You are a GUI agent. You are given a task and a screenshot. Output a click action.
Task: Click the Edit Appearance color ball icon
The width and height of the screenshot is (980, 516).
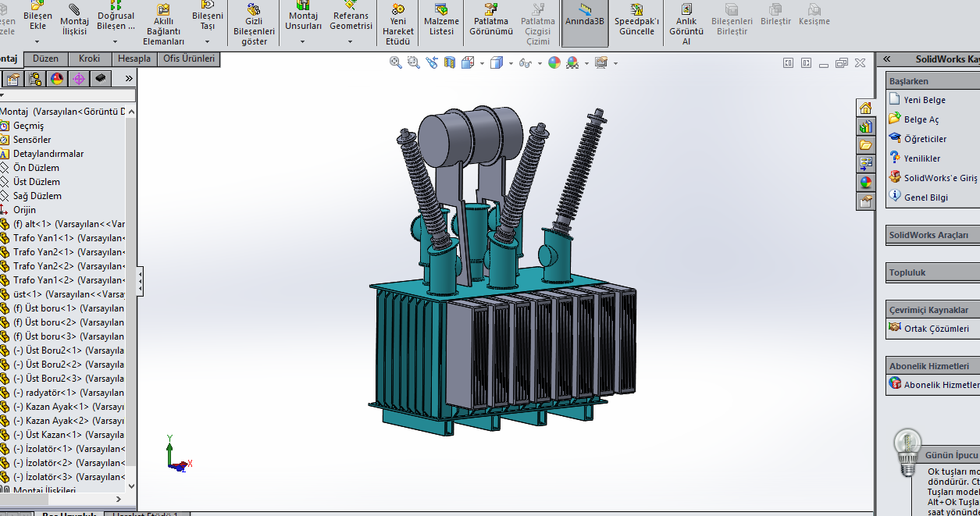[x=554, y=62]
